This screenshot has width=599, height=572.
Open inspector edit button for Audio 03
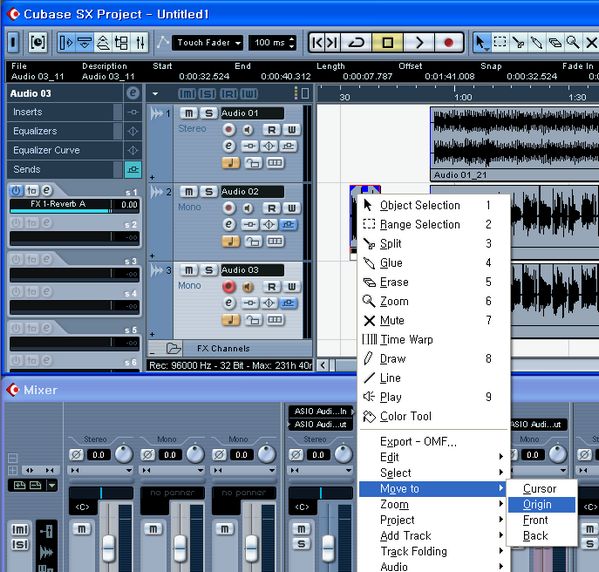coord(133,93)
